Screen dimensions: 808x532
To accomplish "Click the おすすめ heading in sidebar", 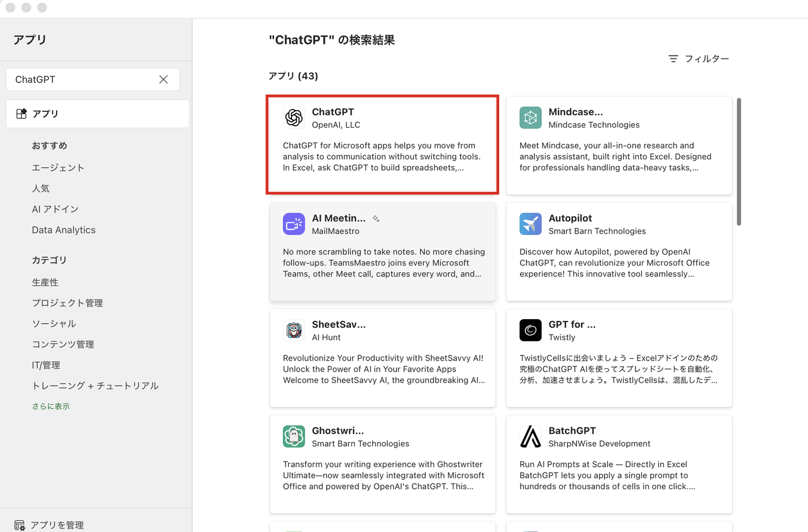I will [50, 145].
